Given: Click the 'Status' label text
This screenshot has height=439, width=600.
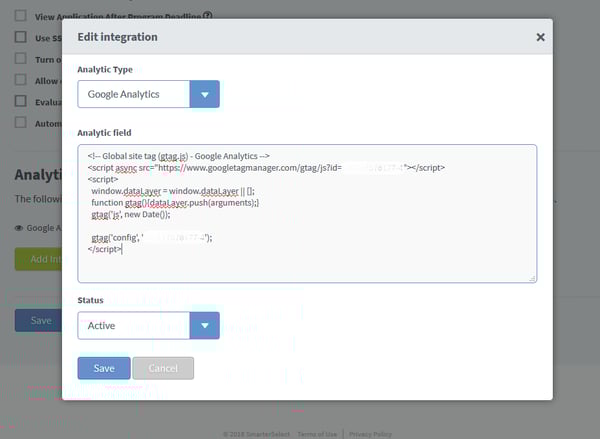Looking at the screenshot, I should coord(90,300).
